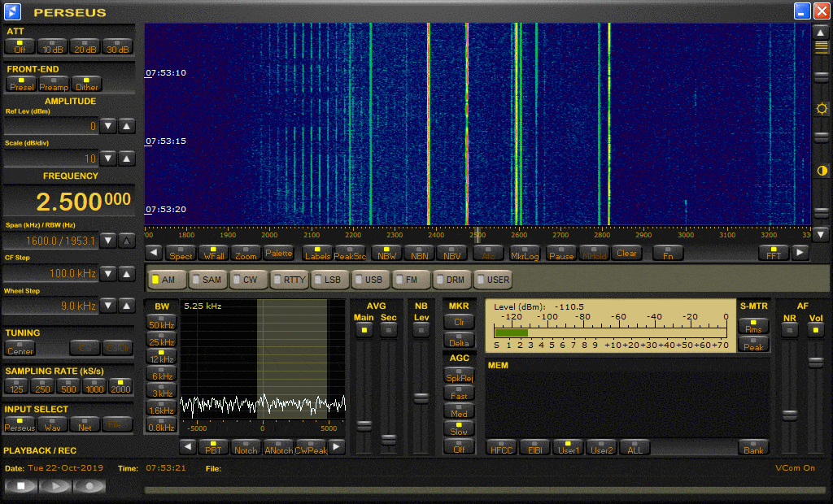Open the Palette selector

pyautogui.click(x=279, y=253)
